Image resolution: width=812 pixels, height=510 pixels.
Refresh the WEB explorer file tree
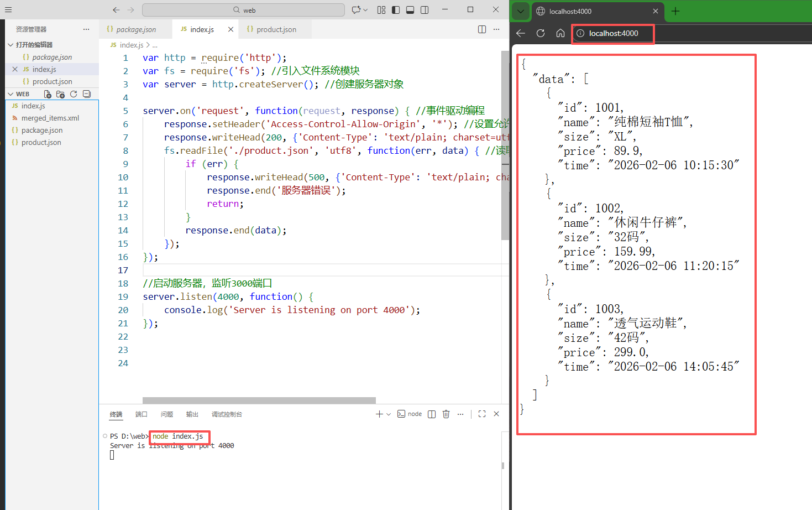click(x=74, y=94)
